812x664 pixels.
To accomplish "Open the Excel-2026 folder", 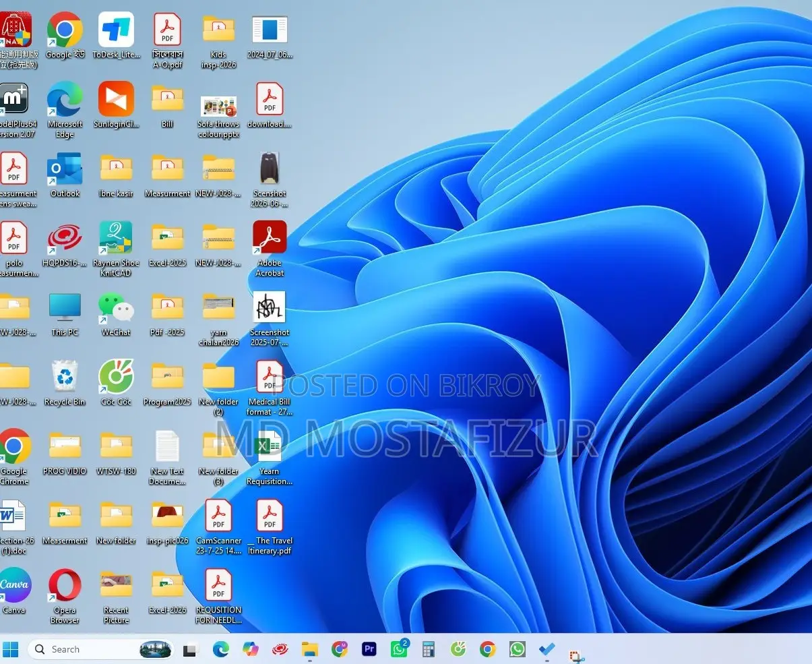I will point(167,591).
